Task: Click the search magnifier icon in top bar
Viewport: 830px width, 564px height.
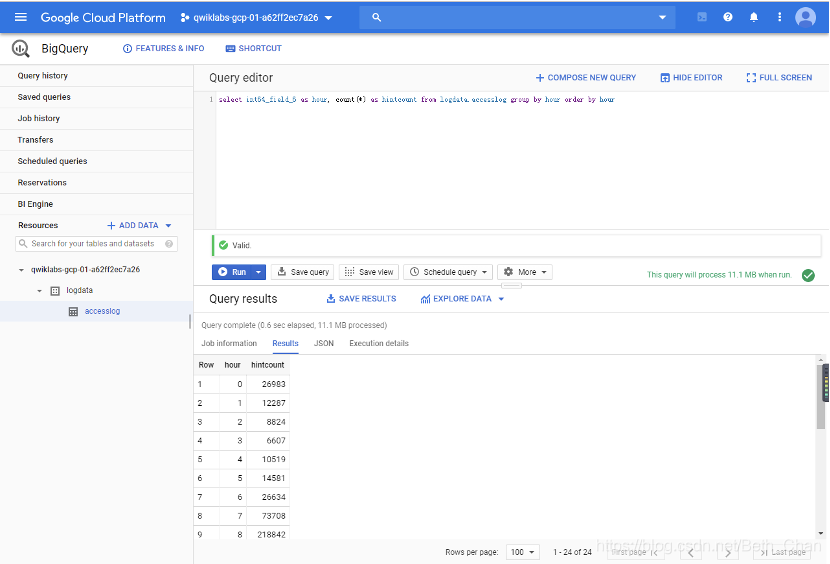Action: pyautogui.click(x=376, y=17)
